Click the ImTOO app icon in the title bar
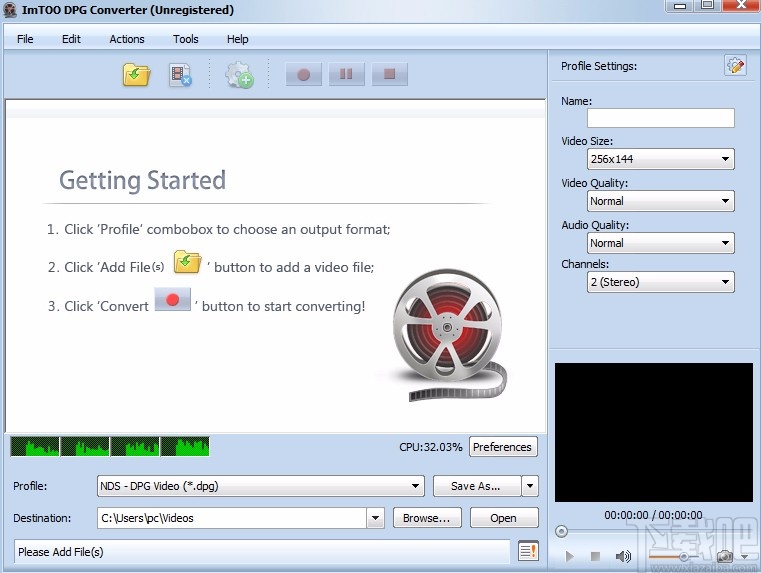 point(10,10)
